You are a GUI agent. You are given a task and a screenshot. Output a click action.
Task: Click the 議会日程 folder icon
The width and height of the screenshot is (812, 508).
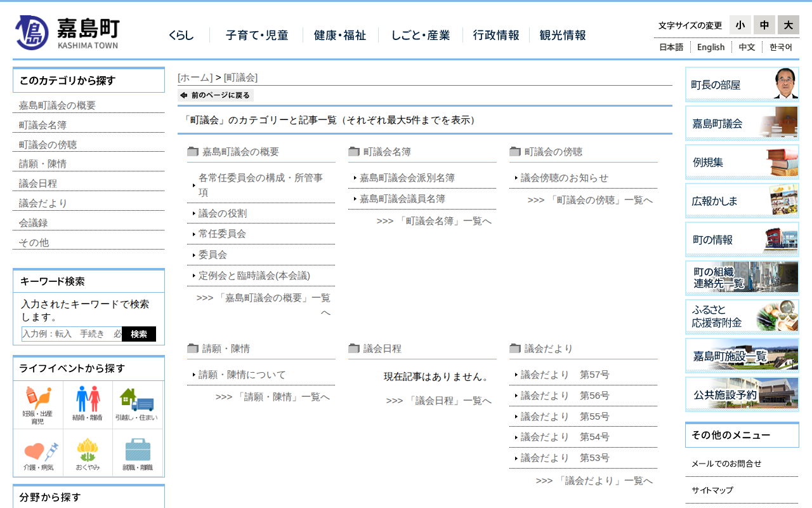tap(354, 349)
